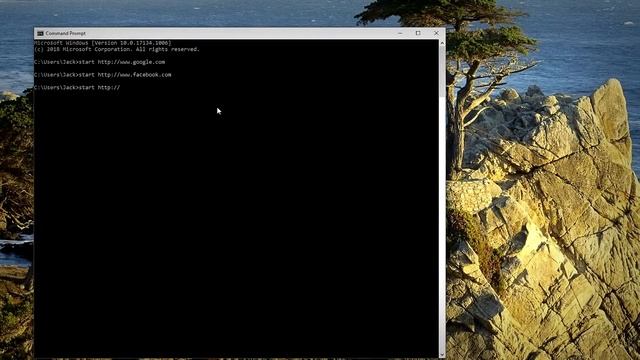Click the Microsoft Corporation copyright line
Screen dimensions: 640x360
(x=117, y=49)
